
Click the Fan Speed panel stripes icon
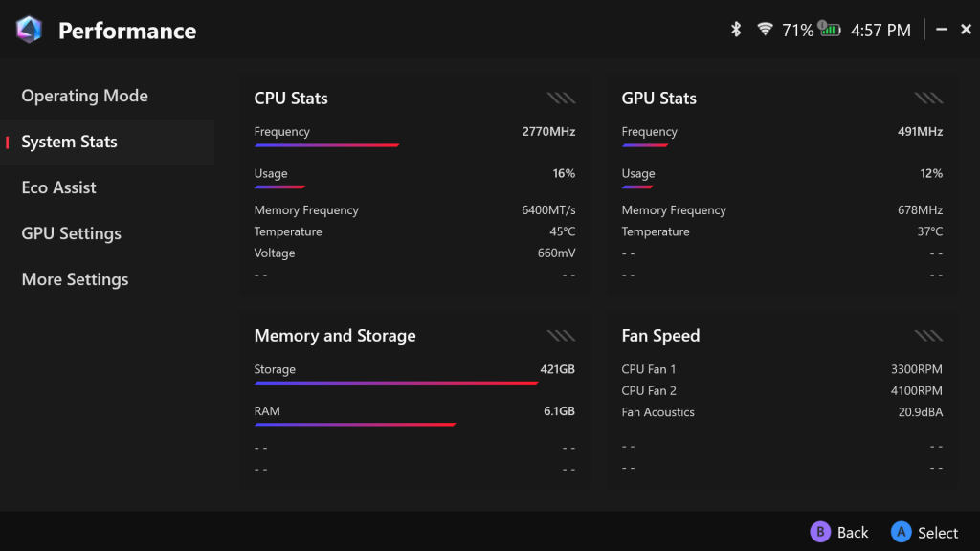[928, 335]
